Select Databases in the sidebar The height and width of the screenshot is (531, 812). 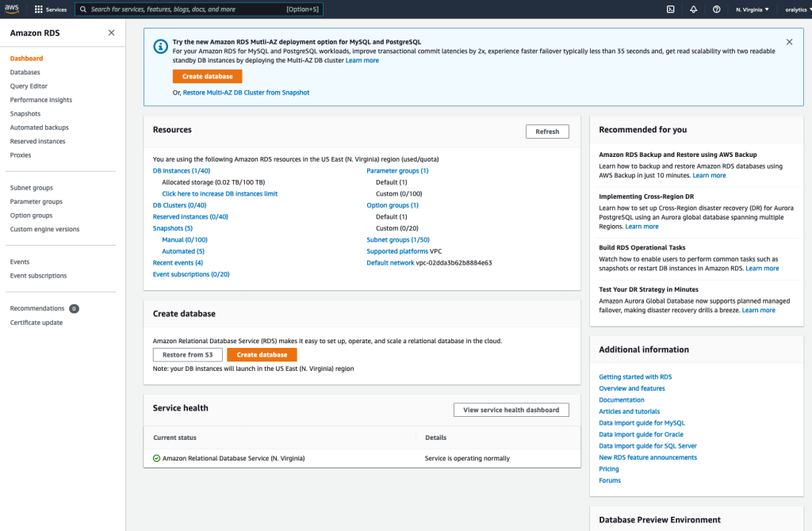click(25, 72)
